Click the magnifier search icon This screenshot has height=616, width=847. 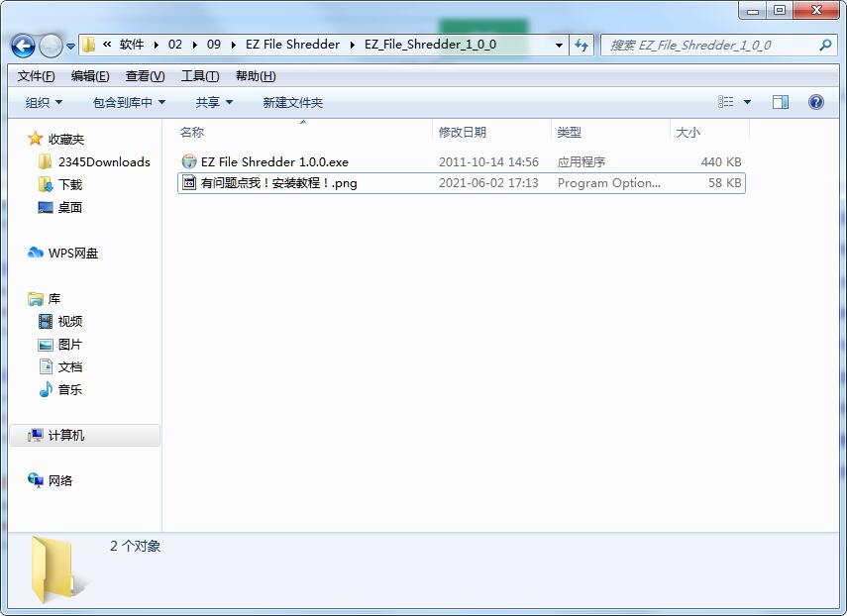click(x=825, y=46)
